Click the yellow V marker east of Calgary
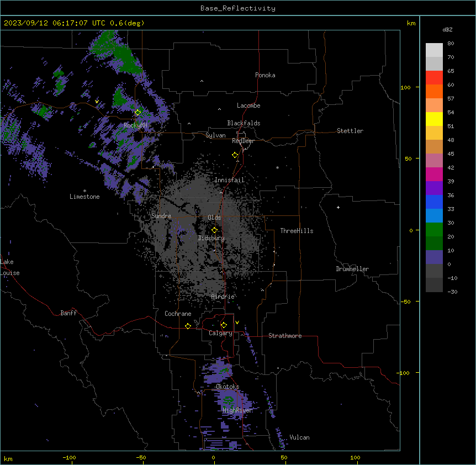476x465 pixels. [x=237, y=323]
